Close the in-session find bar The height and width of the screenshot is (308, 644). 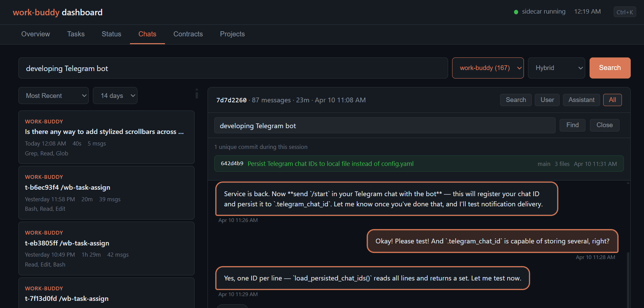pos(605,125)
